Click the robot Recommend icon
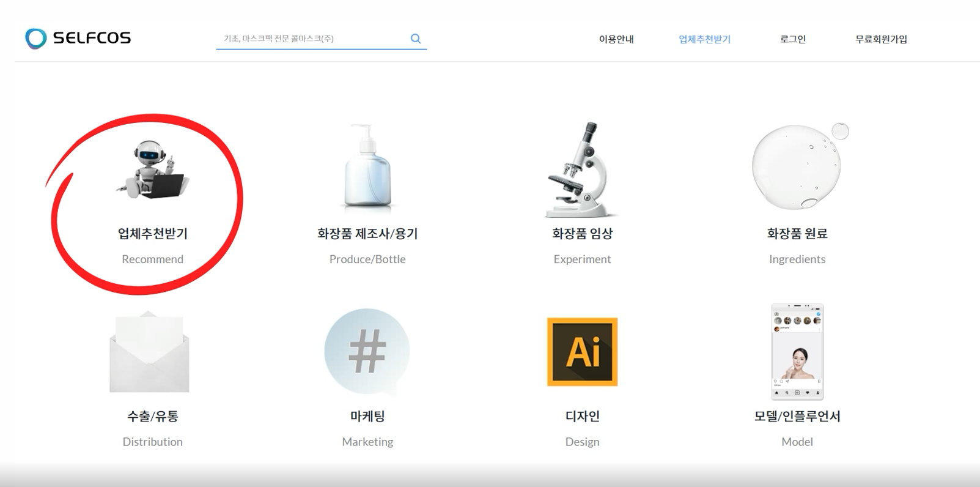The width and height of the screenshot is (980, 487). pos(153,169)
